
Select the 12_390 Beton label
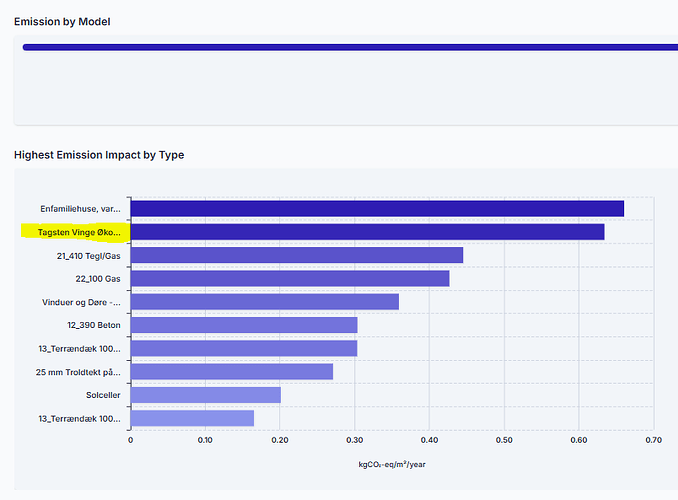pyautogui.click(x=96, y=325)
